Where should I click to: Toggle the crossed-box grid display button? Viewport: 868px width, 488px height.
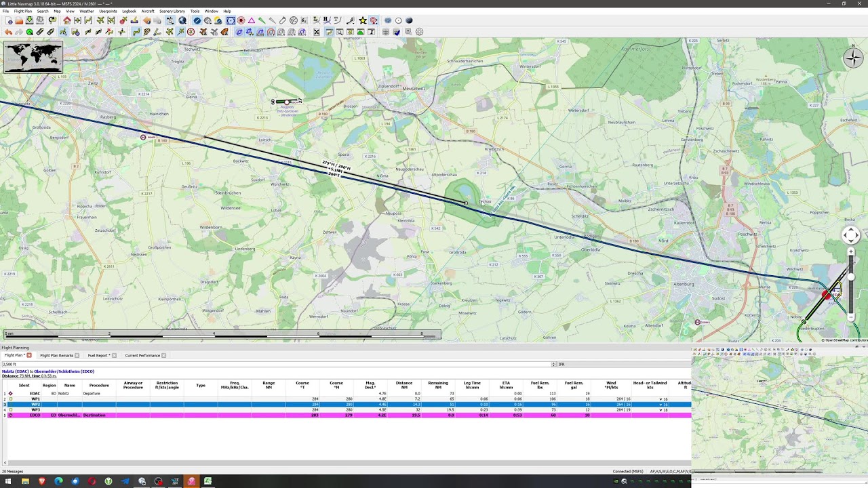(x=316, y=32)
